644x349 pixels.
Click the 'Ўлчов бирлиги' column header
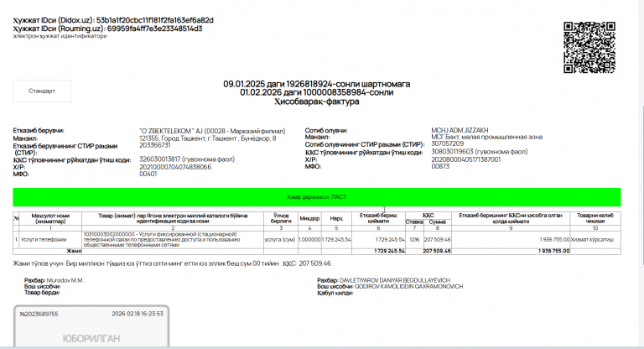(281, 219)
